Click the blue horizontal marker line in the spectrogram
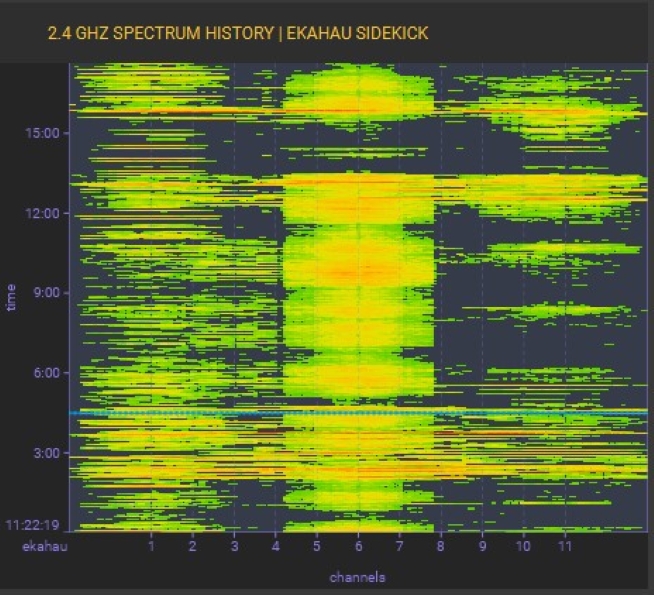This screenshot has height=595, width=654. click(360, 412)
